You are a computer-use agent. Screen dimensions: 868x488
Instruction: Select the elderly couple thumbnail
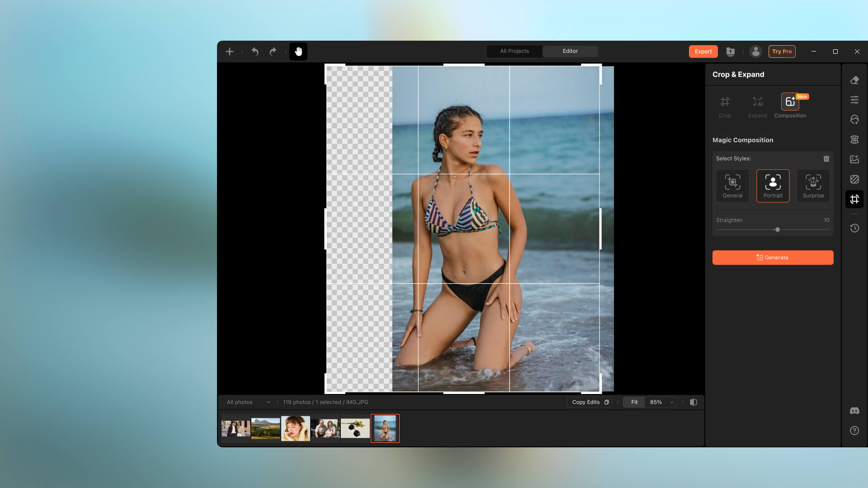325,428
